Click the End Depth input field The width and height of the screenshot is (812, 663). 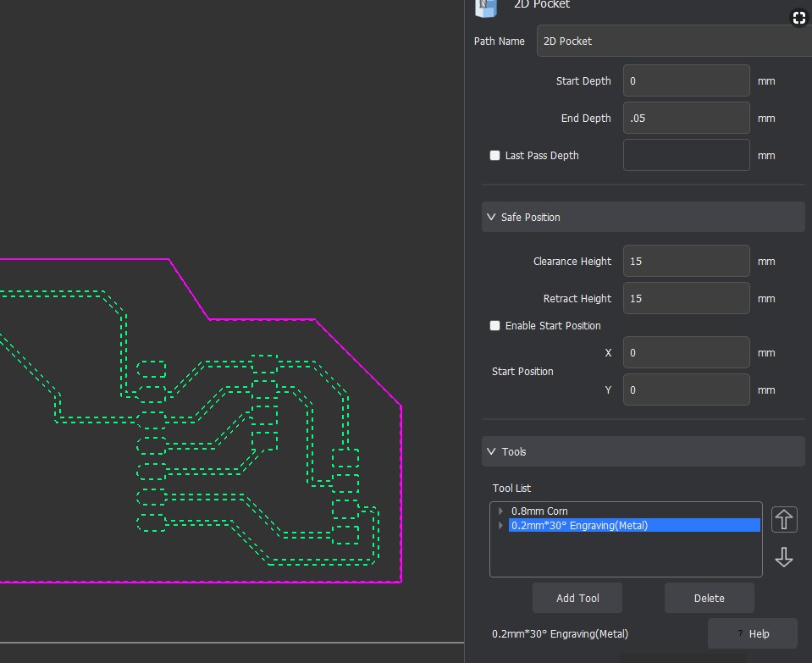click(686, 118)
